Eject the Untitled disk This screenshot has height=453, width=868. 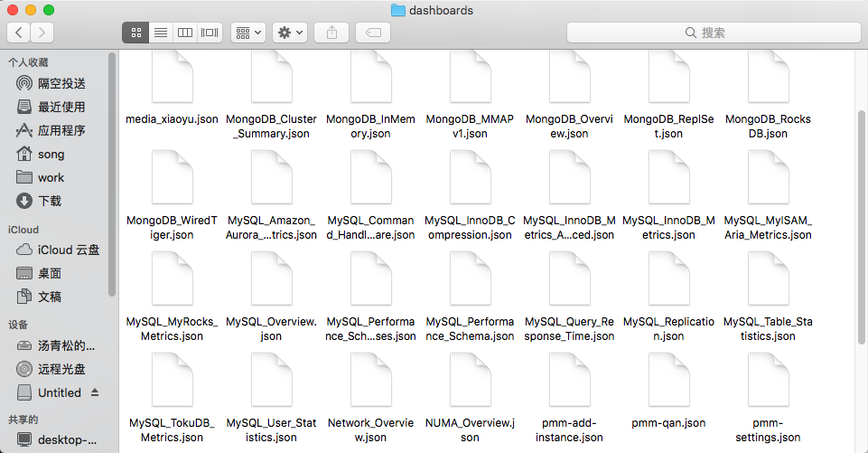pyautogui.click(x=95, y=392)
